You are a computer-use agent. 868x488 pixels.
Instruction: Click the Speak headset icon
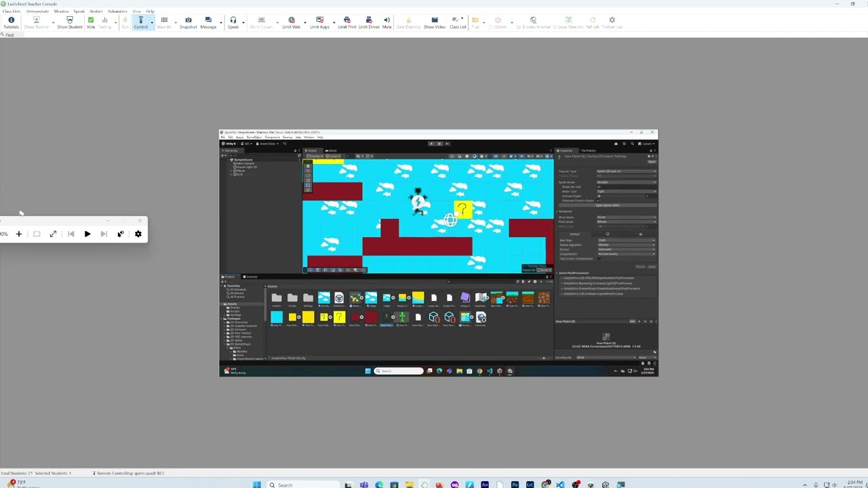click(233, 23)
